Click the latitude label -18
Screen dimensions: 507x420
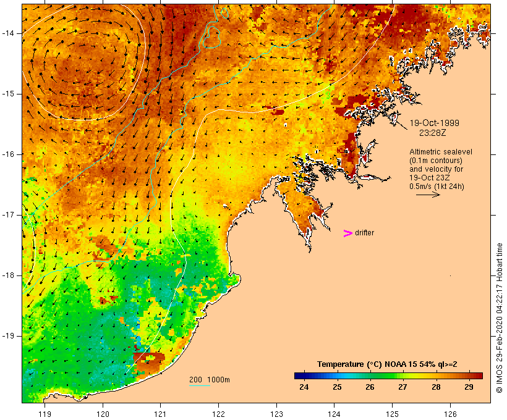point(8,275)
